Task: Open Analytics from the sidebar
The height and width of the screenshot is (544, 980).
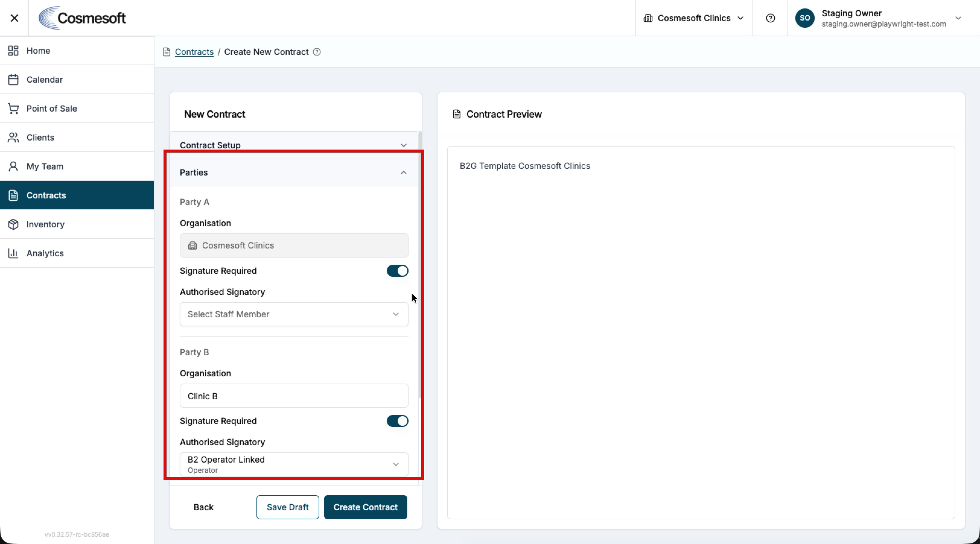Action: [77, 253]
